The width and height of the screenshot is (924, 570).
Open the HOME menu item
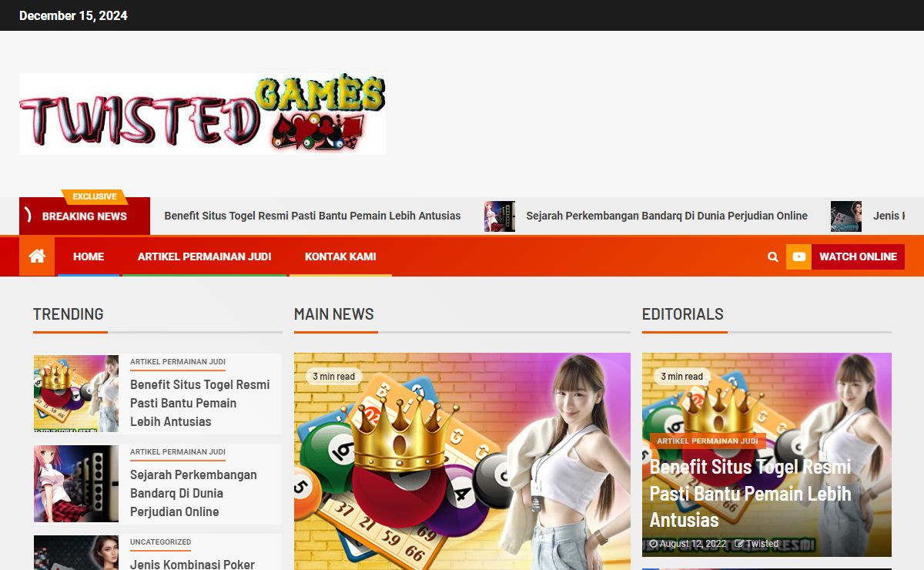coord(89,256)
